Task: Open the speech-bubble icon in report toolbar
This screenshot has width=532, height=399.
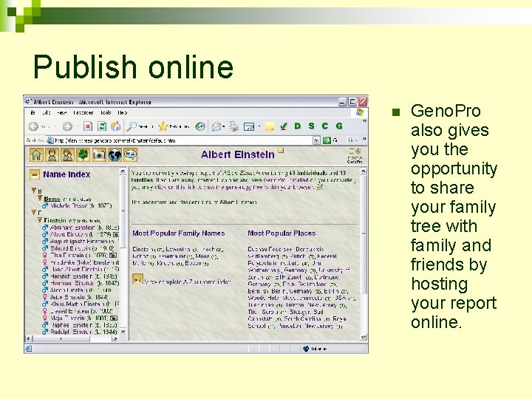Action: (130, 155)
